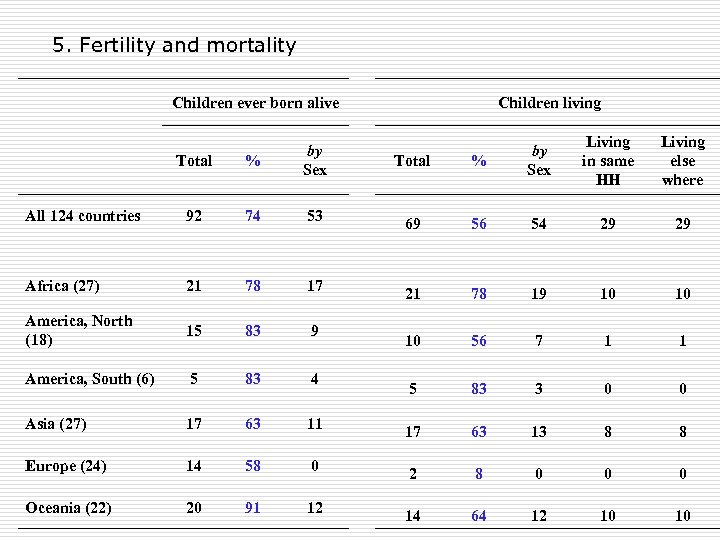Click the '5. Fertility and mortality' title
Image resolution: width=720 pixels, height=540 pixels.
pos(174,45)
